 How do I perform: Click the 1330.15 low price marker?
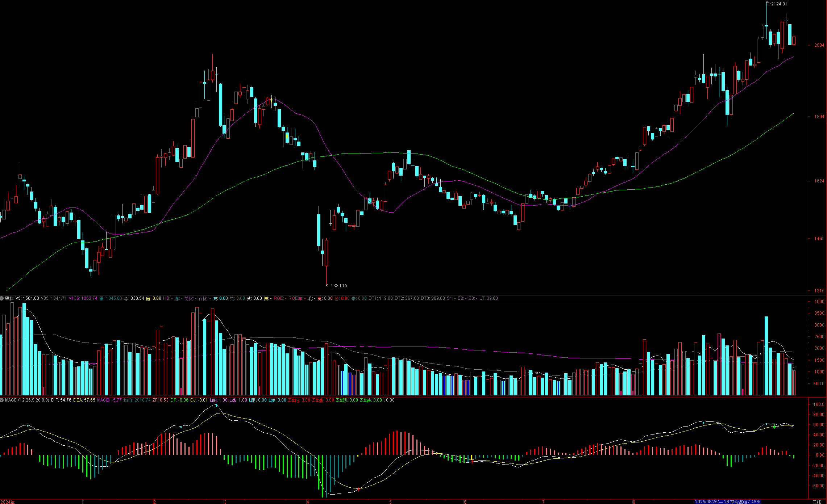tap(338, 286)
